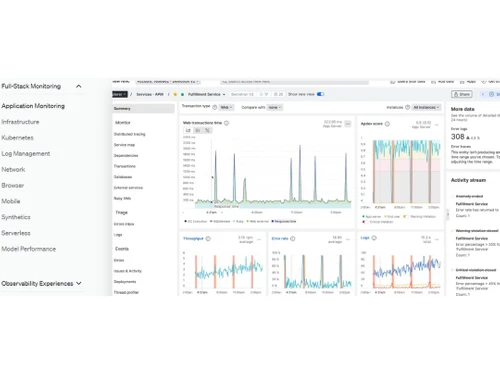
Task: Click the Services - APM breadcrumb
Action: tap(150, 94)
